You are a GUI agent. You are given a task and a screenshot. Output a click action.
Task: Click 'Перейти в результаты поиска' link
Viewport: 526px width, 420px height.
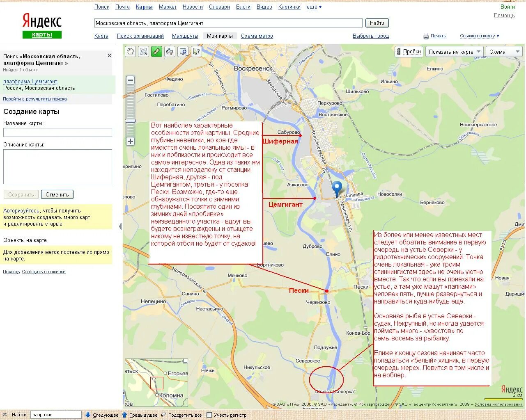point(35,99)
